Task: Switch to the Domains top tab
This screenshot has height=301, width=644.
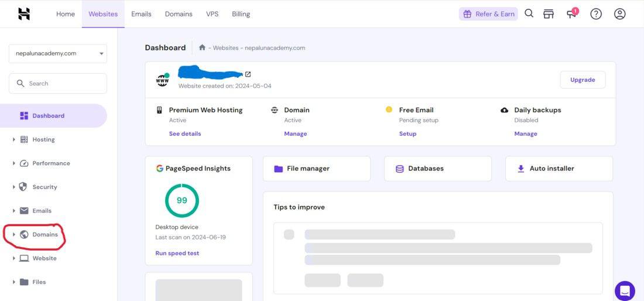Action: coord(179,14)
